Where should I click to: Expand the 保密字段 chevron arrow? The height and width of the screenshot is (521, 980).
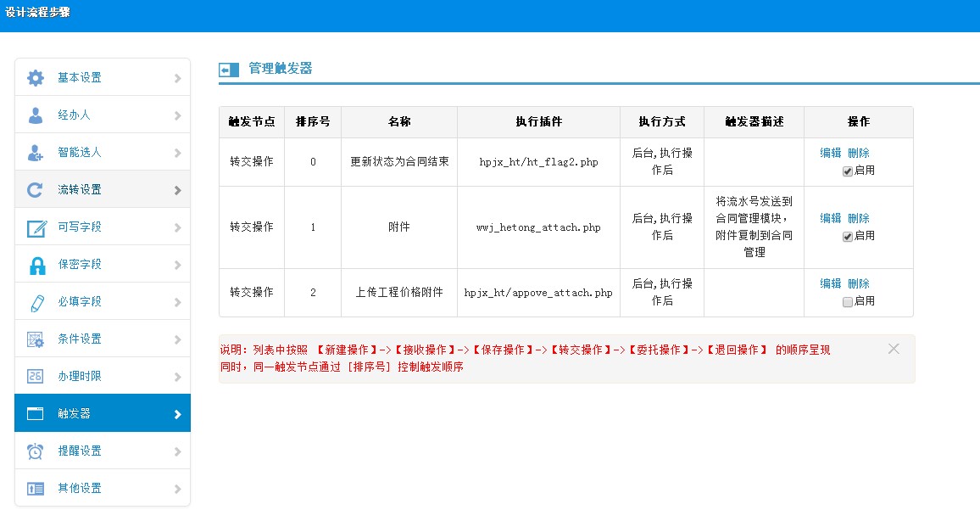click(177, 266)
